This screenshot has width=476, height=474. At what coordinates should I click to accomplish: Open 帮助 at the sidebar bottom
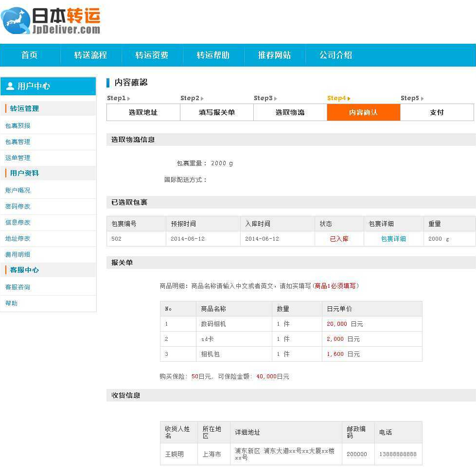click(x=11, y=303)
